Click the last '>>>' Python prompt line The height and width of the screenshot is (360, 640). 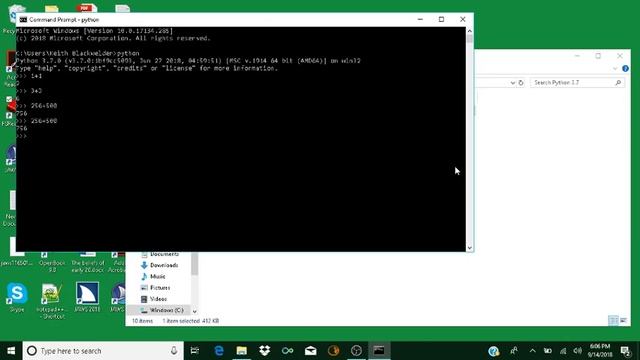click(21, 136)
